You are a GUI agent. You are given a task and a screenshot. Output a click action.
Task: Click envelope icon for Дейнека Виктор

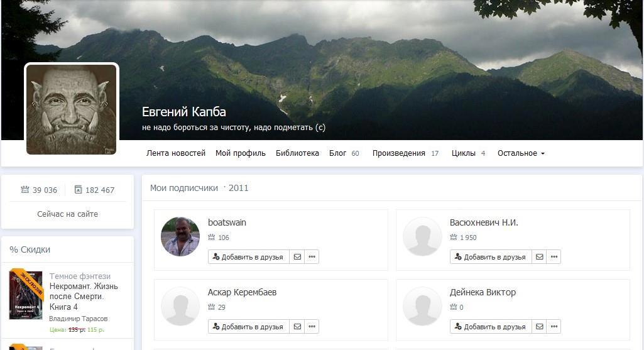coord(539,327)
